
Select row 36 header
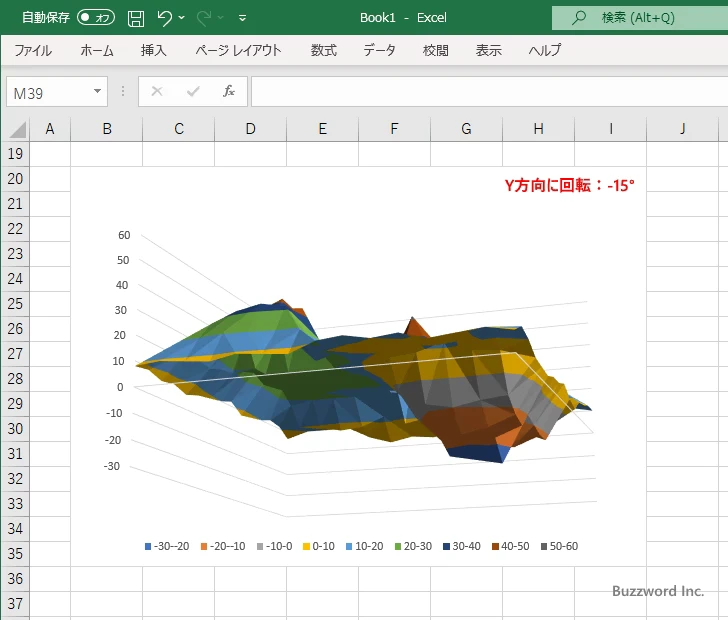15,579
